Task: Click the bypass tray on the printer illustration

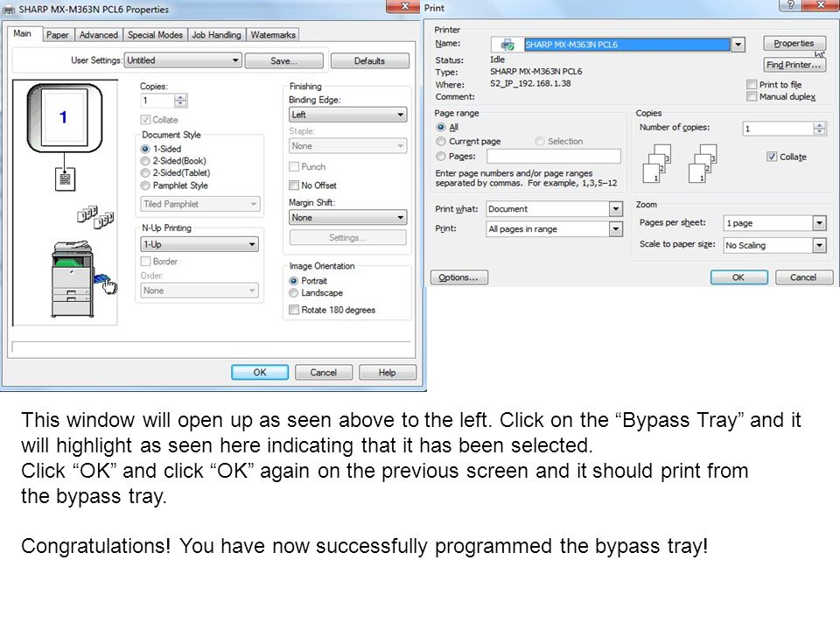Action: [x=101, y=280]
